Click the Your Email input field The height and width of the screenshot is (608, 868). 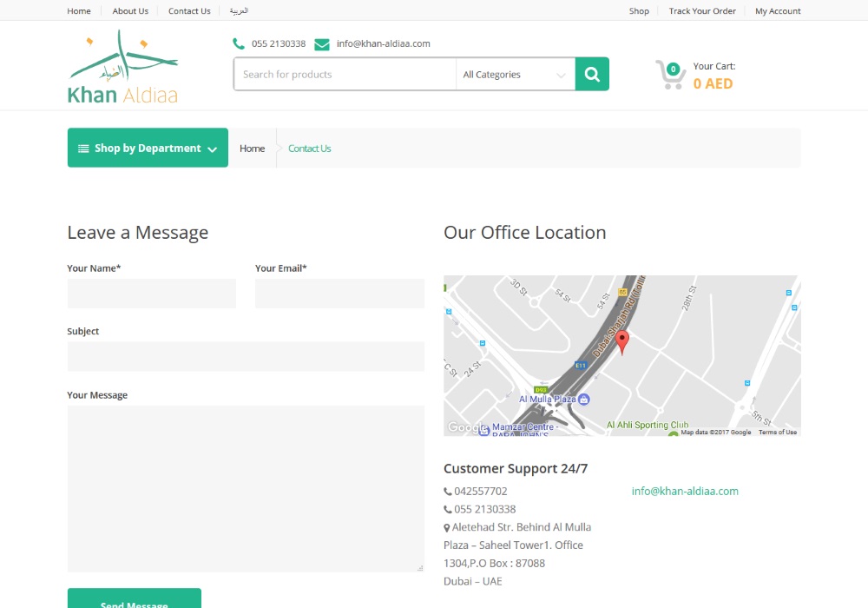pyautogui.click(x=340, y=294)
